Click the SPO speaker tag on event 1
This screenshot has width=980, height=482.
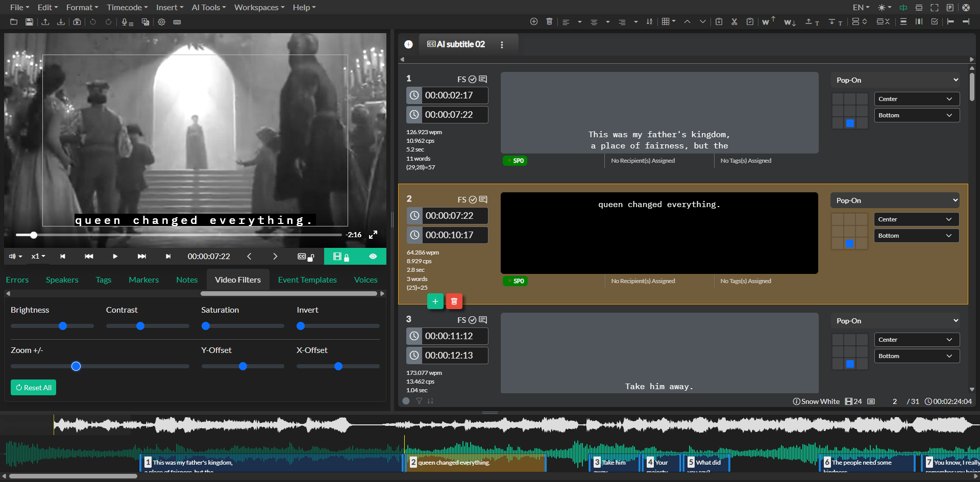(x=515, y=161)
